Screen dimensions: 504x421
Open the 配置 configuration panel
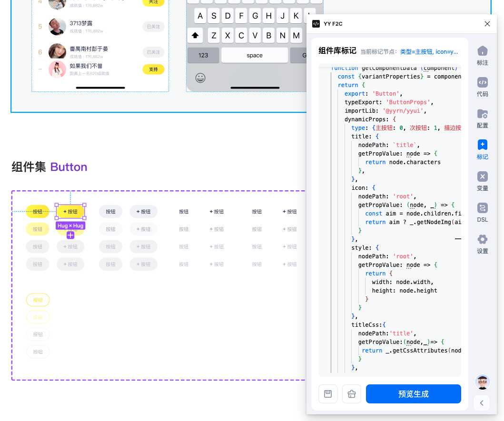[482, 118]
